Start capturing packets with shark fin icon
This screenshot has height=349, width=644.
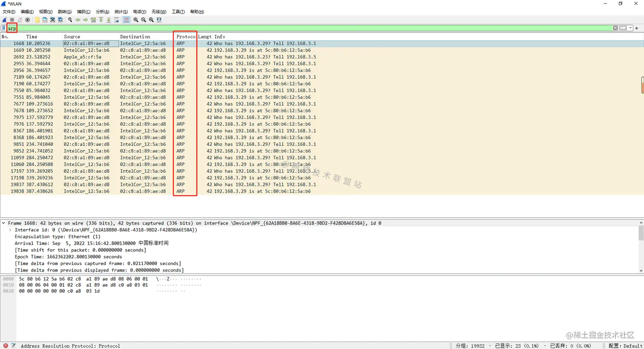[4, 20]
